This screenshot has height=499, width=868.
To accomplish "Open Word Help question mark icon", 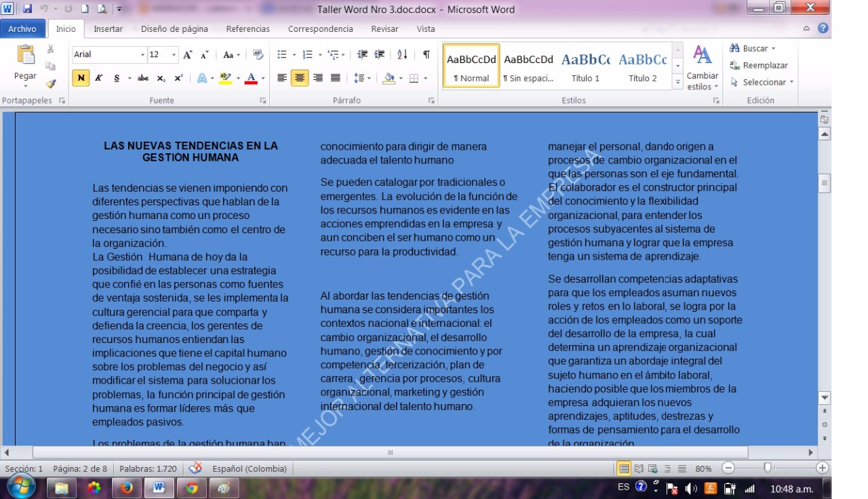I will (x=823, y=28).
